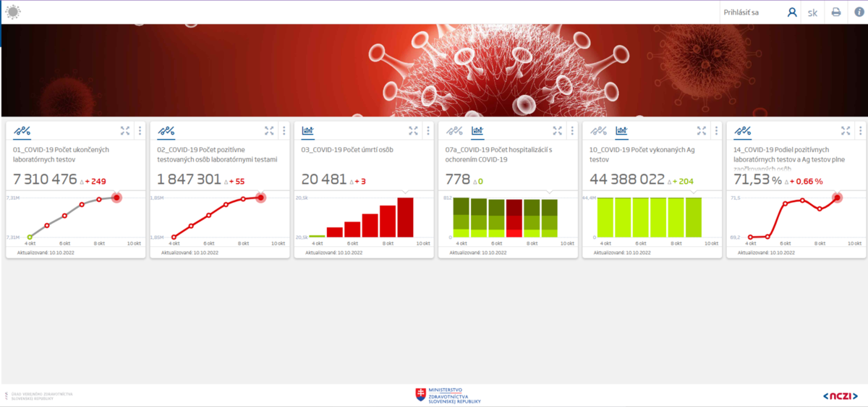Click the sun logo in top-left corner

point(13,12)
